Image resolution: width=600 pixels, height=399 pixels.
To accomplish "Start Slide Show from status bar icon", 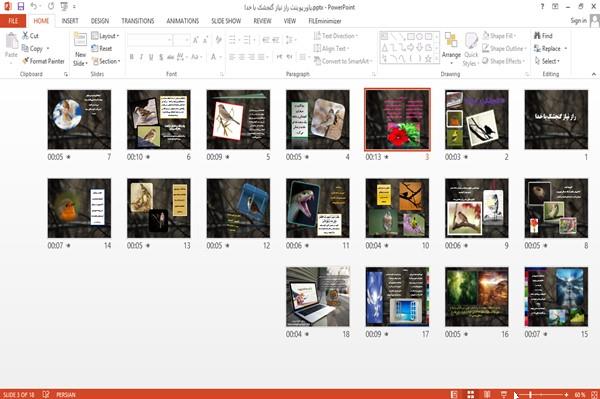I will [504, 394].
